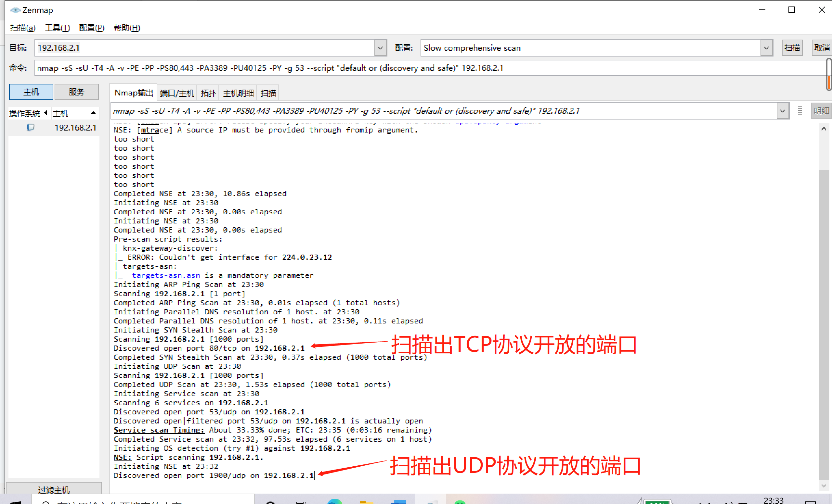Click the 明细 details button

[821, 111]
